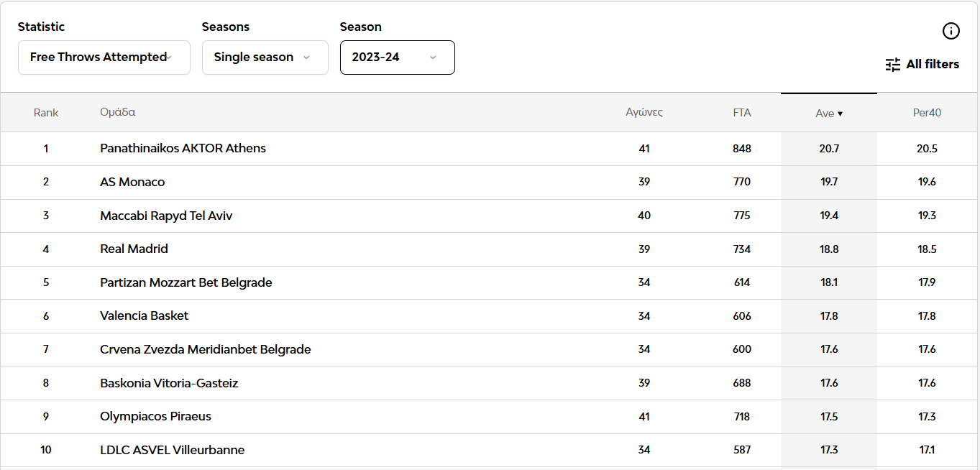Open the Statistic dropdown
Screen dimensions: 980x470
point(104,57)
